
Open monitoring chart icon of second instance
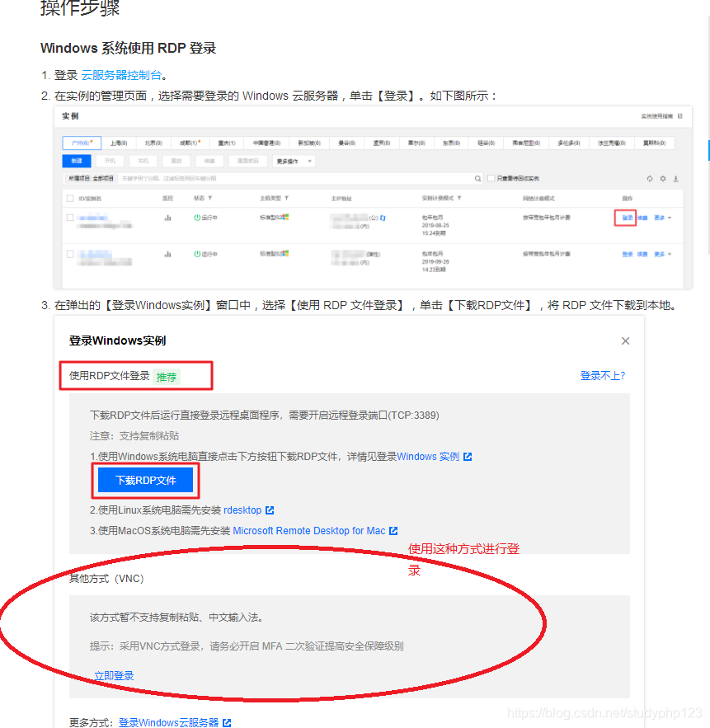click(167, 254)
